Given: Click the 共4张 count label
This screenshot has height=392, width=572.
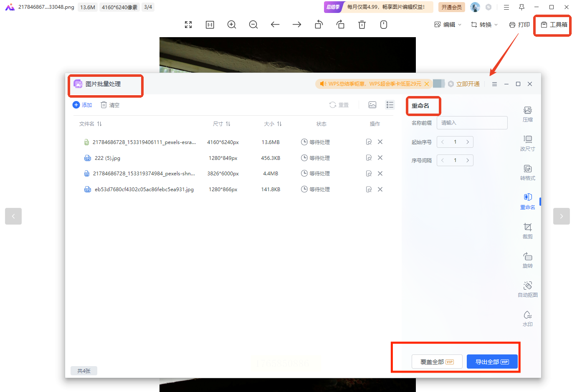Looking at the screenshot, I should tap(84, 371).
